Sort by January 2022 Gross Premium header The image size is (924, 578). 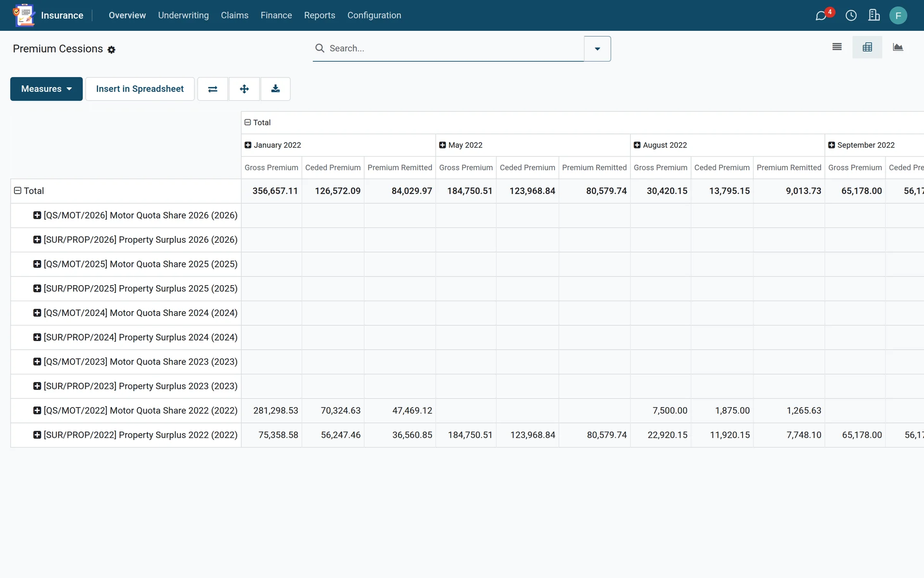pos(271,168)
